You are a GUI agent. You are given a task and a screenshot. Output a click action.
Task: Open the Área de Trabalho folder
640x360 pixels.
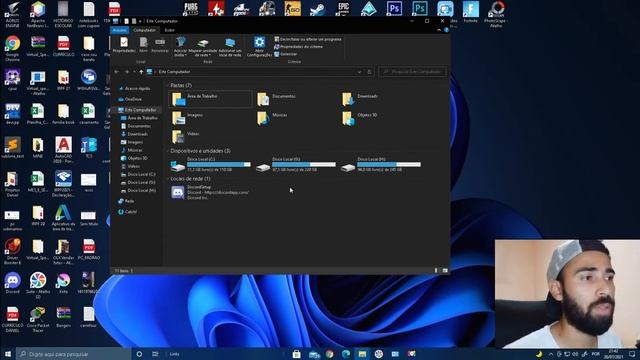[210, 99]
